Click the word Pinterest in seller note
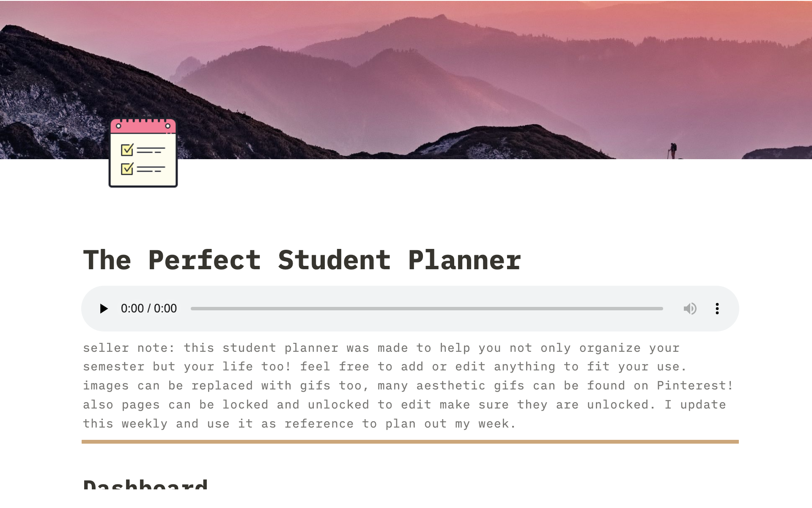The width and height of the screenshot is (812, 508). coord(694,386)
